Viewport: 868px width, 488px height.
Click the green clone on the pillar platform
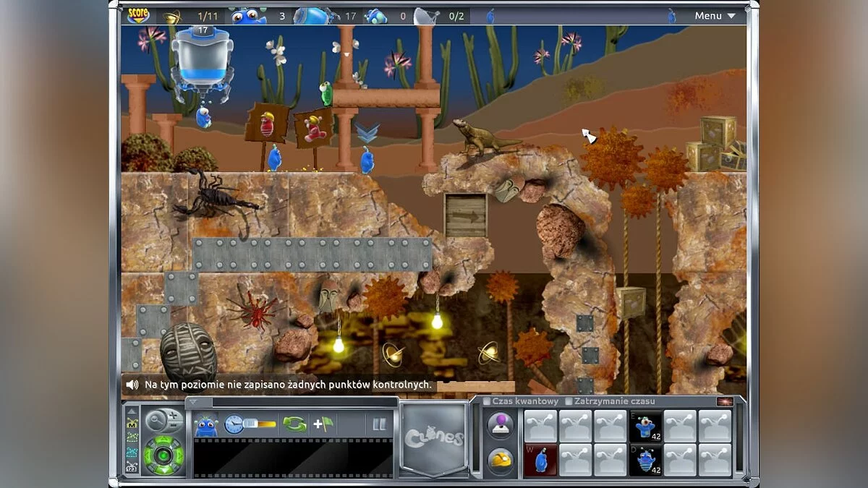(x=325, y=93)
